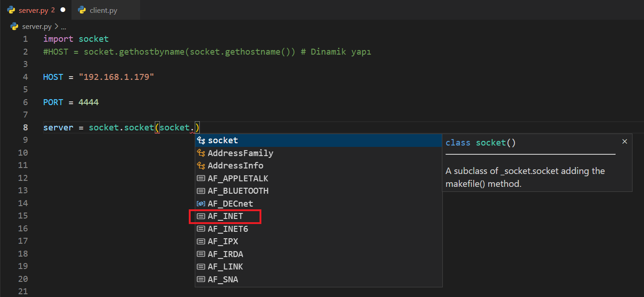Click the AddressInfo enum icon

(x=201, y=166)
